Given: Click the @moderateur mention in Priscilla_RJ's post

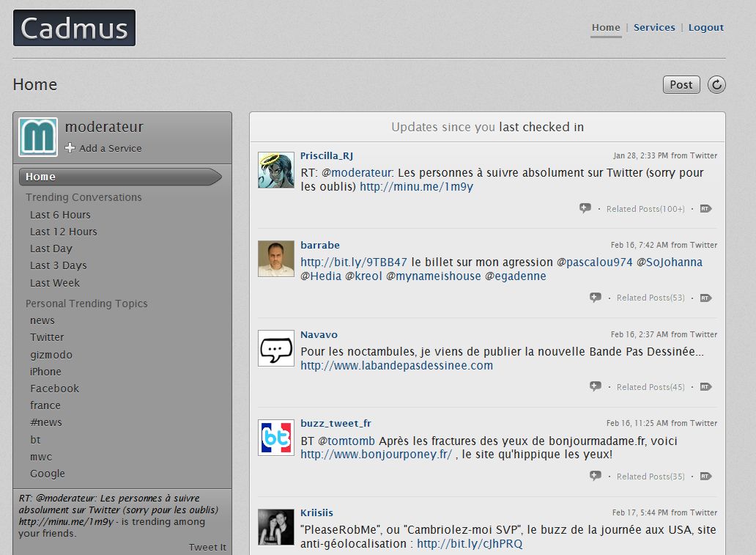Looking at the screenshot, I should (357, 173).
